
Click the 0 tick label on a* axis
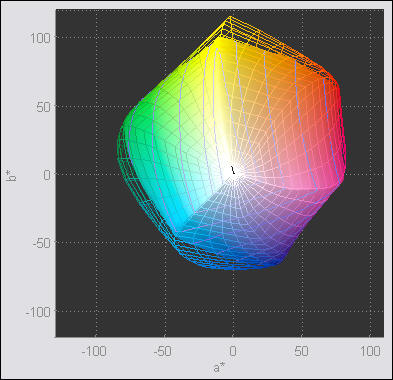coord(233,351)
